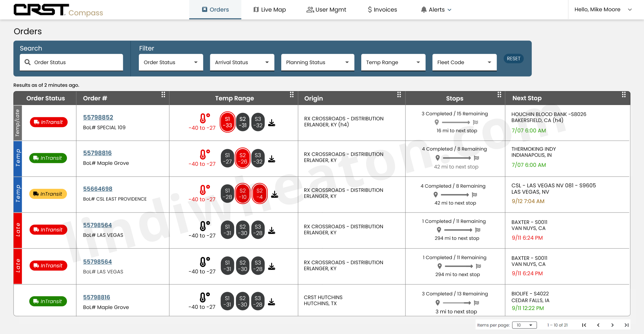Viewport: 644px width, 334px height.
Task: Click the download icon in the 55798564 row
Action: click(272, 230)
